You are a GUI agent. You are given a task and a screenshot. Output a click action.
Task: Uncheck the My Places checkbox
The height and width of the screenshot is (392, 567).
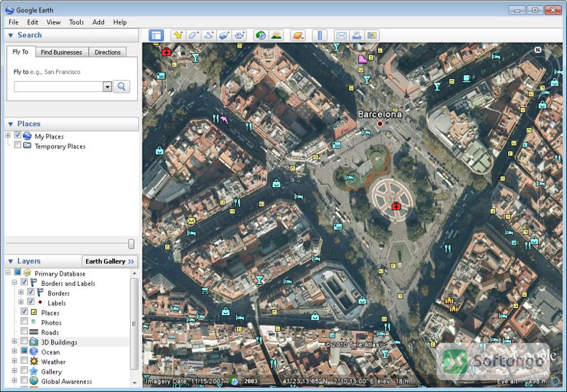pyautogui.click(x=18, y=135)
